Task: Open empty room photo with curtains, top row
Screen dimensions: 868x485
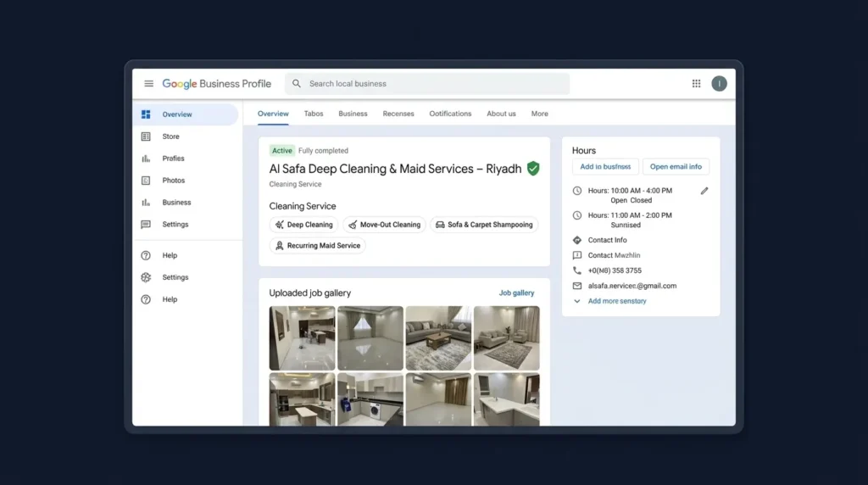Action: tap(370, 338)
